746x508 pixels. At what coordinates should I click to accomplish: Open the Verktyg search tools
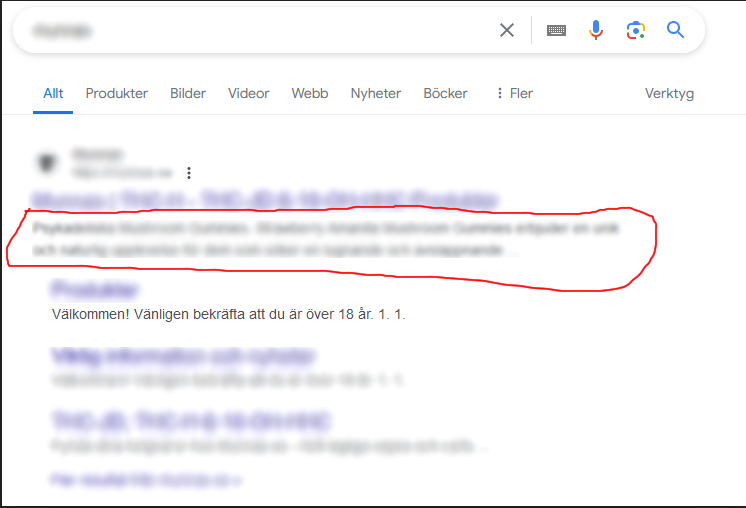669,94
